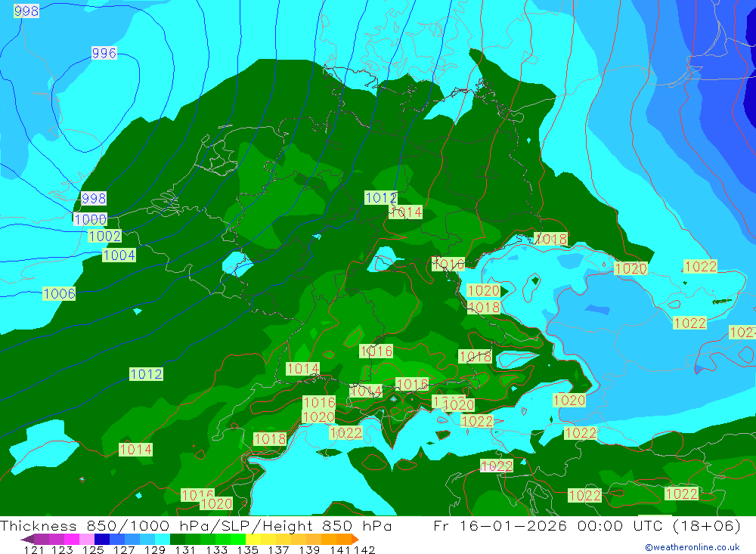Click legend value 121
This screenshot has height=554, width=756.
pos(34,550)
